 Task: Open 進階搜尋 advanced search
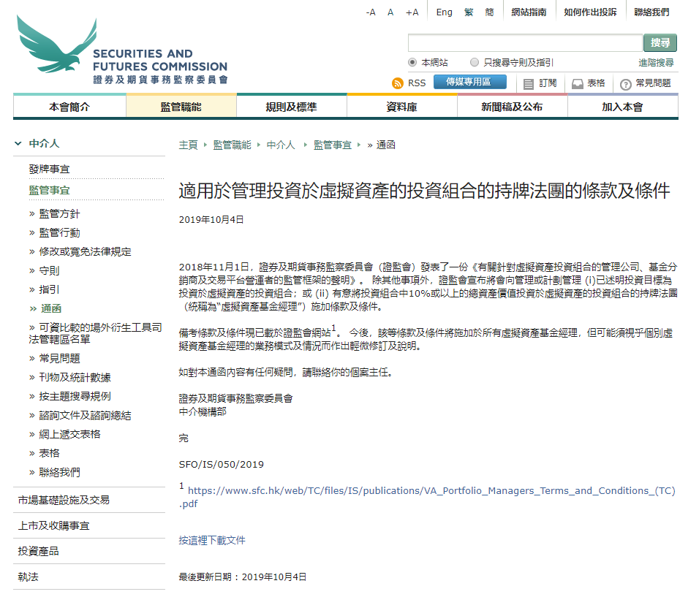(x=656, y=63)
